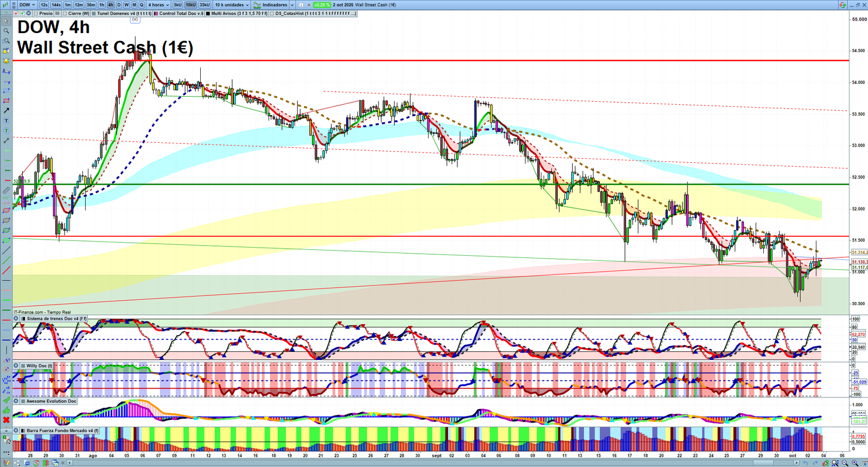Viewport: 868px width, 467px height.
Task: Expand the three-dots more options in sidebar
Action: point(7,452)
